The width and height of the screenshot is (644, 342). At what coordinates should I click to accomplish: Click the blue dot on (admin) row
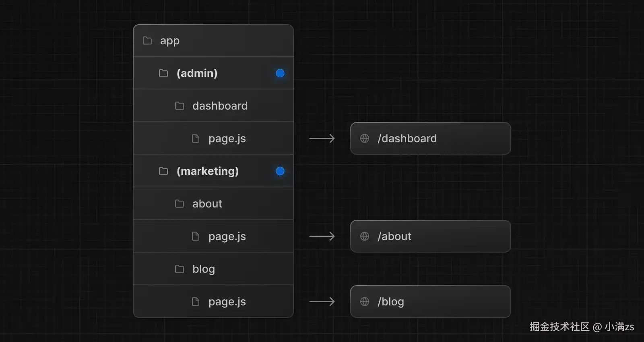point(280,73)
